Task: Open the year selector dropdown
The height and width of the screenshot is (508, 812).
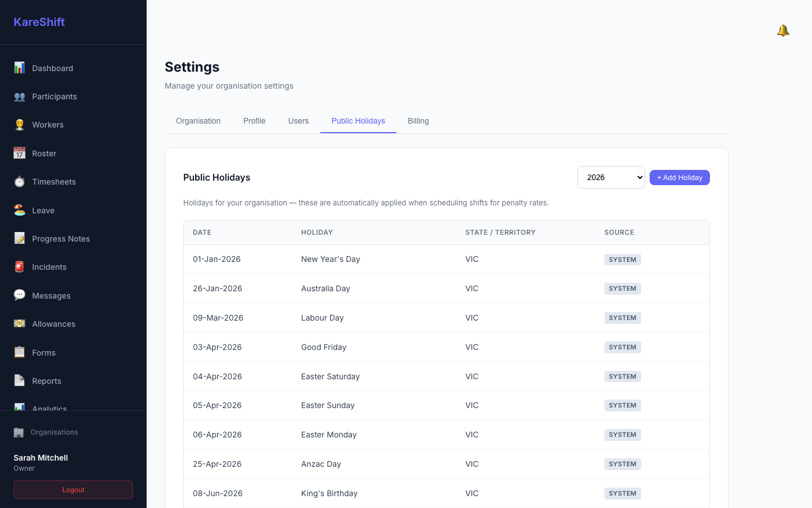Action: coord(611,177)
